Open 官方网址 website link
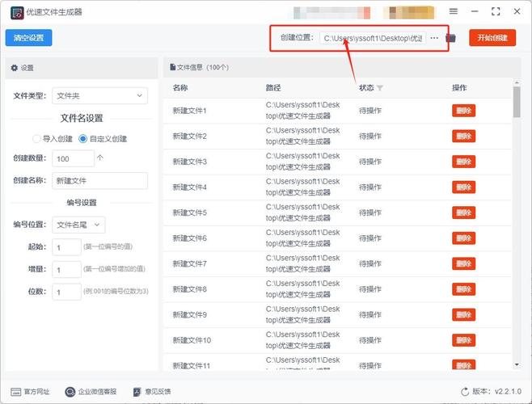532x404 pixels. tap(30, 392)
